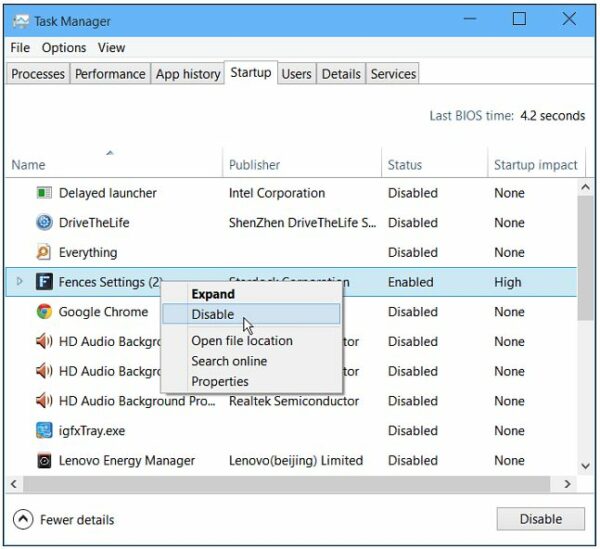Select the Google Chrome row name

(x=103, y=312)
